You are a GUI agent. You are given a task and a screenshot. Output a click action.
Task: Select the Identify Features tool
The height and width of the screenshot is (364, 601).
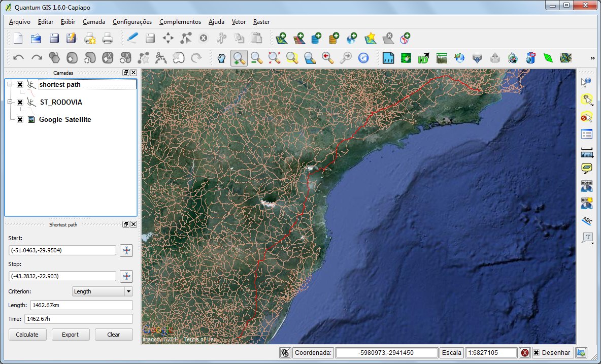[586, 82]
